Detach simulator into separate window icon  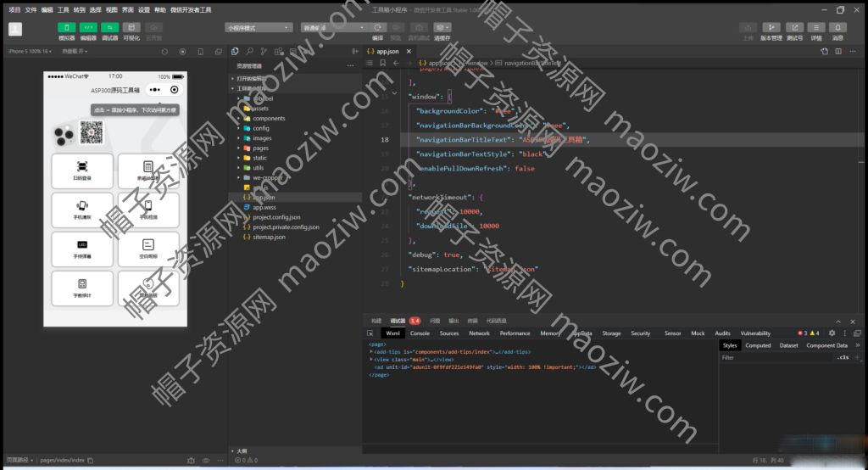[219, 52]
